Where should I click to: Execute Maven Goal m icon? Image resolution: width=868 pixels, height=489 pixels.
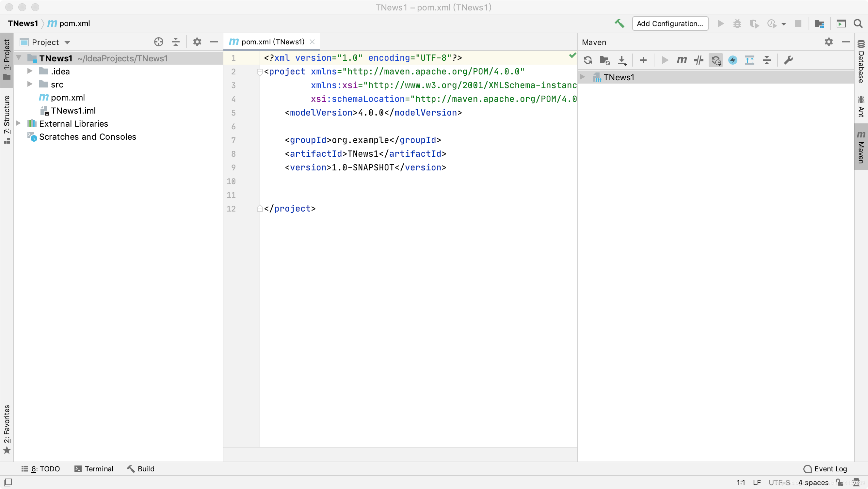click(682, 60)
